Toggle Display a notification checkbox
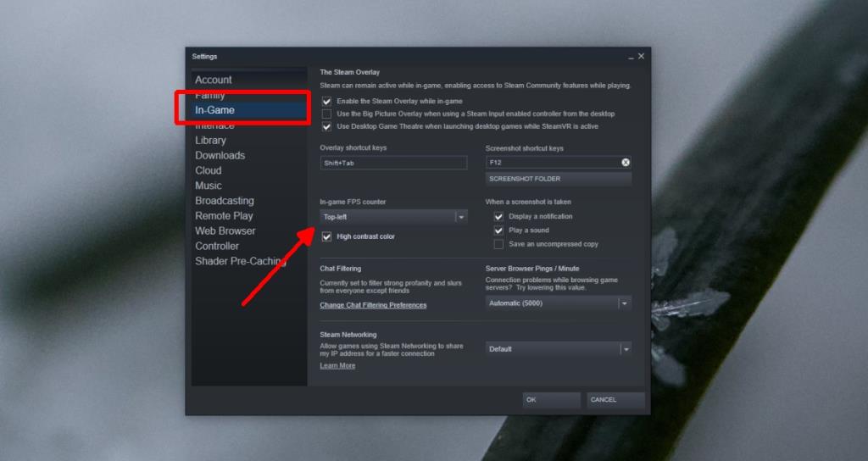The width and height of the screenshot is (868, 461). 498,216
